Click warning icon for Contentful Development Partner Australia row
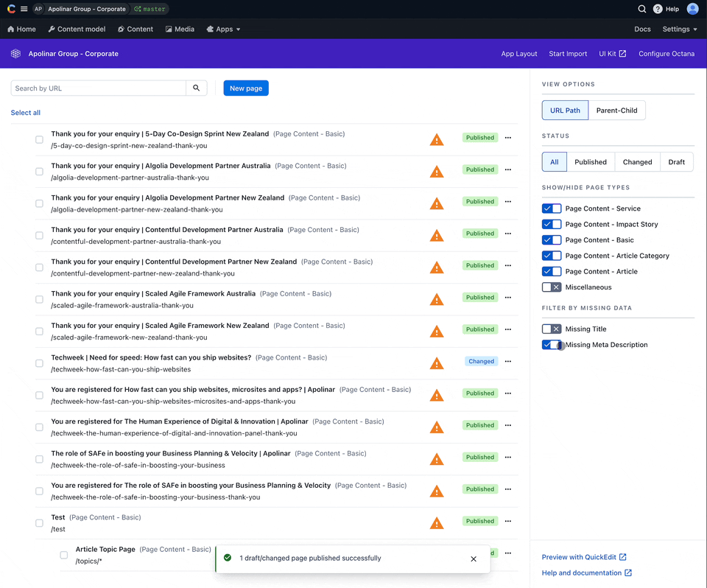The width and height of the screenshot is (707, 588). pyautogui.click(x=437, y=236)
